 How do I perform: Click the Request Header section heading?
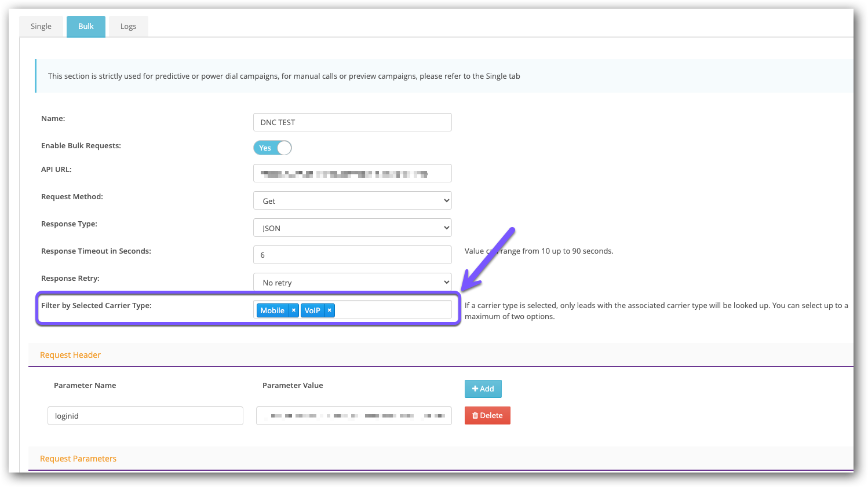(70, 354)
